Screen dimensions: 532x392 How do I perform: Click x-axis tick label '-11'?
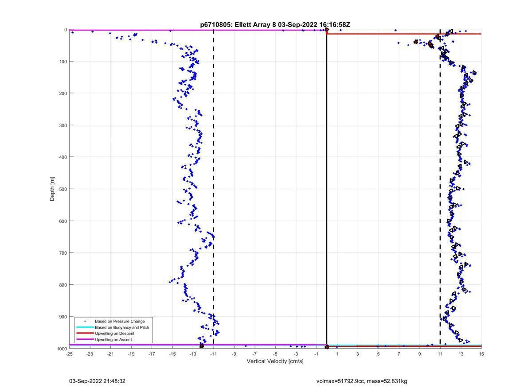(213, 354)
